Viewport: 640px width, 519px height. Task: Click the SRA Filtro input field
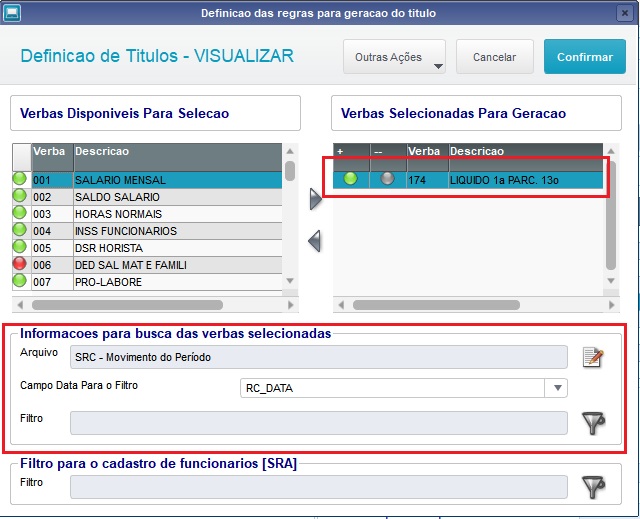coord(318,487)
